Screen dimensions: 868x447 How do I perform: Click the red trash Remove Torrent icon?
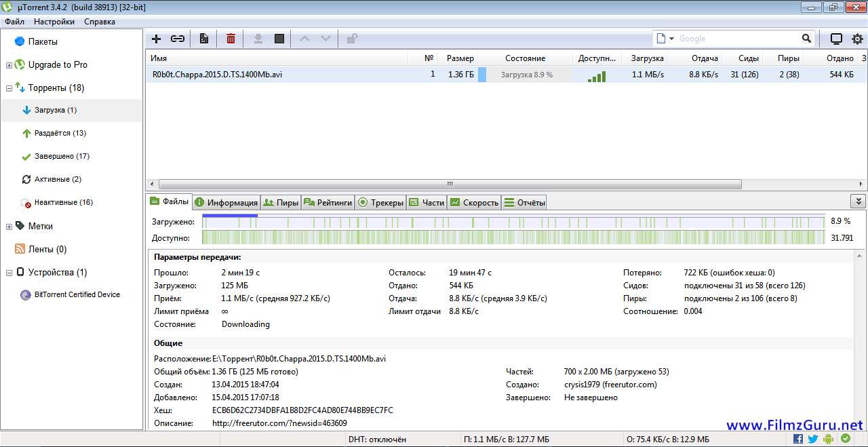coord(231,39)
